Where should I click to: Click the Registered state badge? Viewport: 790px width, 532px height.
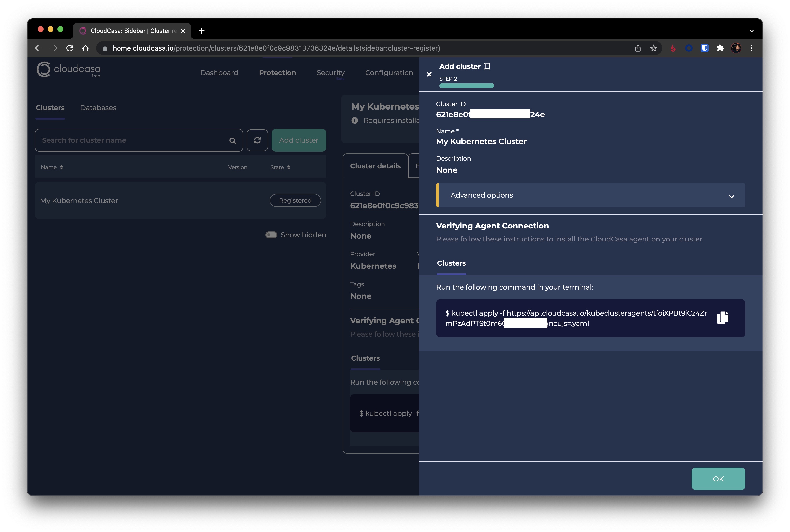tap(295, 201)
